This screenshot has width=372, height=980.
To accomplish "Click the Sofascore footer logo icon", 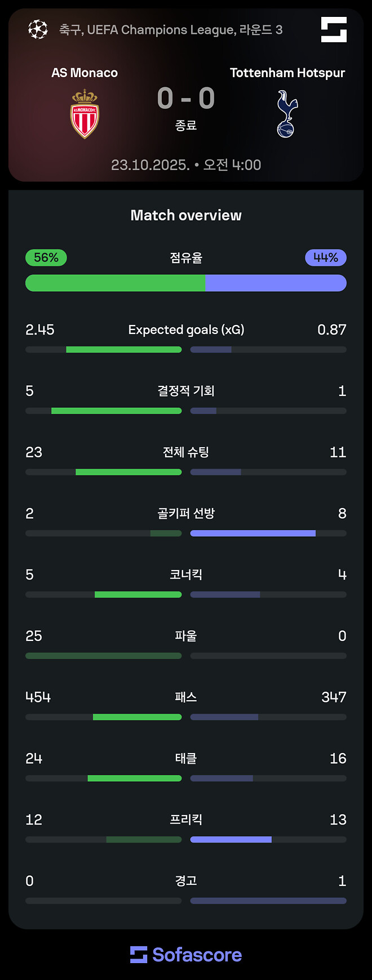I will (x=139, y=955).
